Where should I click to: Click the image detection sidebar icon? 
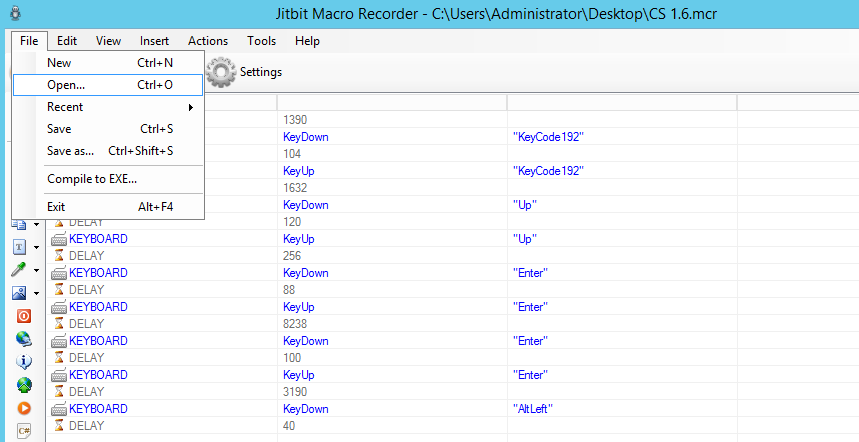click(x=19, y=293)
